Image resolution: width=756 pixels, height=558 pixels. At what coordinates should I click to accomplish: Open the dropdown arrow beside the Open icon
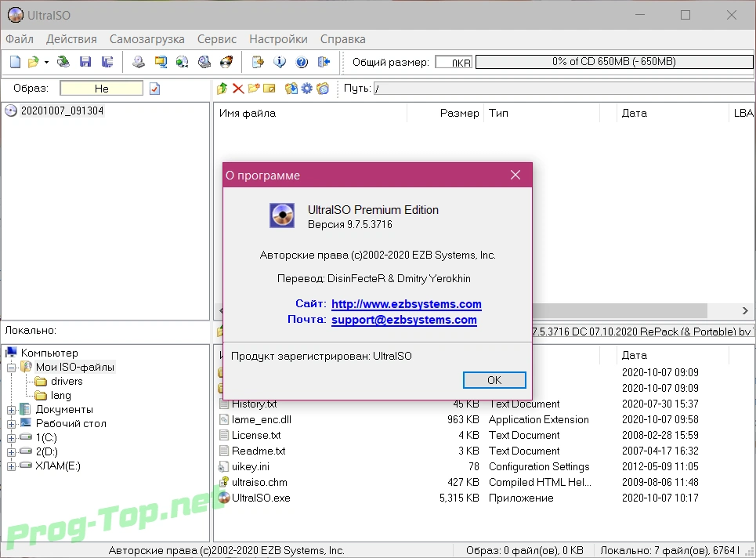(46, 62)
